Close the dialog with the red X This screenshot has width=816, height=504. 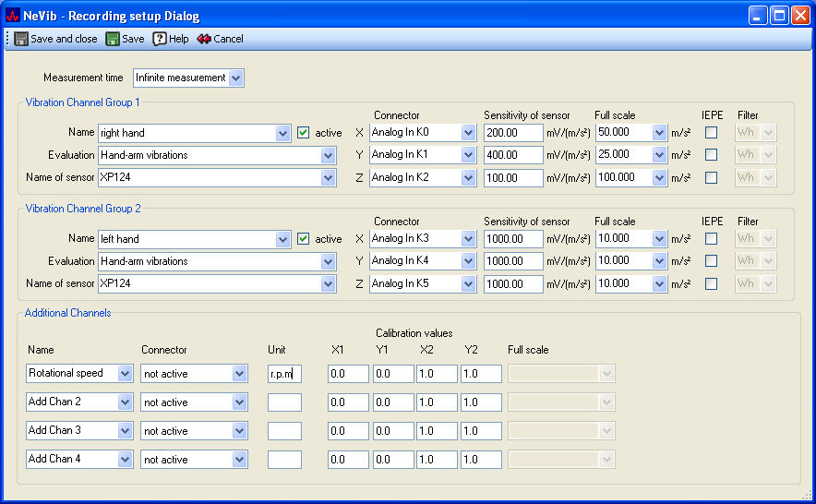pyautogui.click(x=799, y=16)
